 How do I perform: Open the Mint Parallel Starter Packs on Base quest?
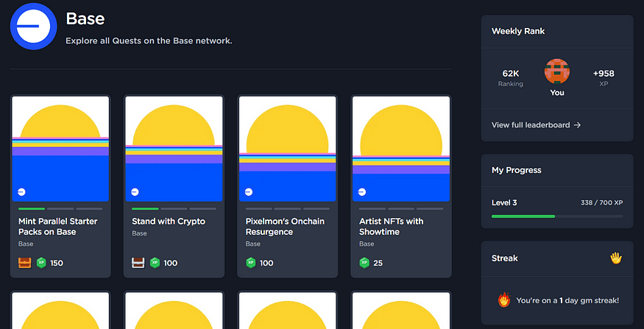[x=58, y=227]
